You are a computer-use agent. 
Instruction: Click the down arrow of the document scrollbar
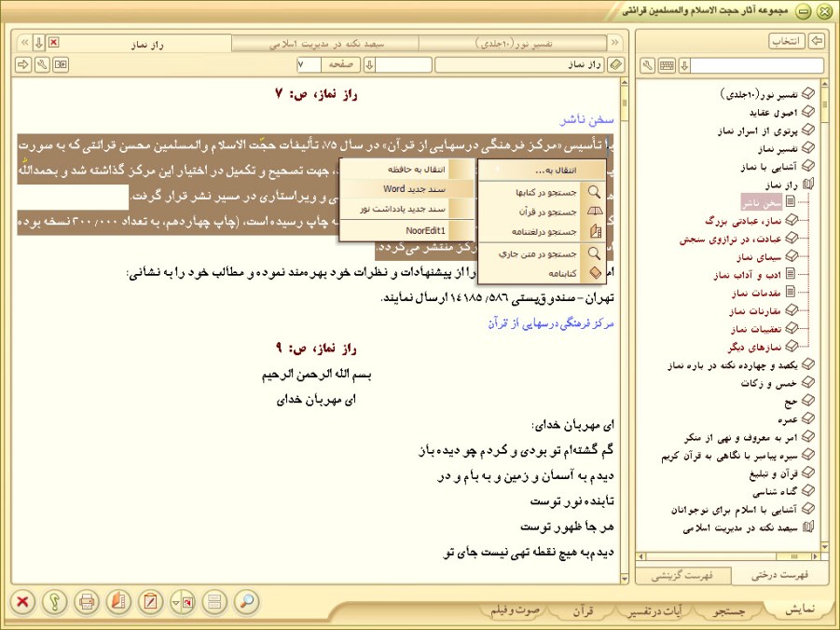(624, 579)
